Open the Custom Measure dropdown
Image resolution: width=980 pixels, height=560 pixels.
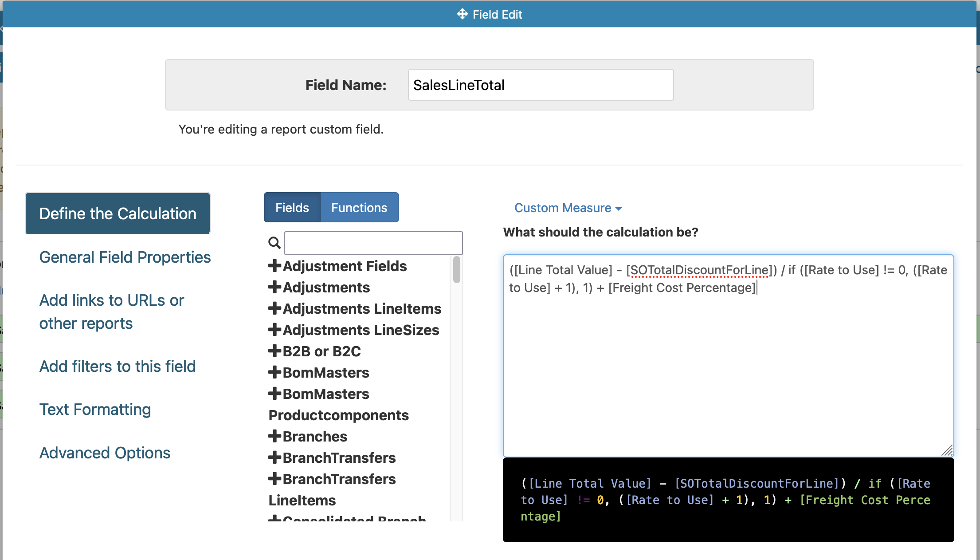coord(568,208)
